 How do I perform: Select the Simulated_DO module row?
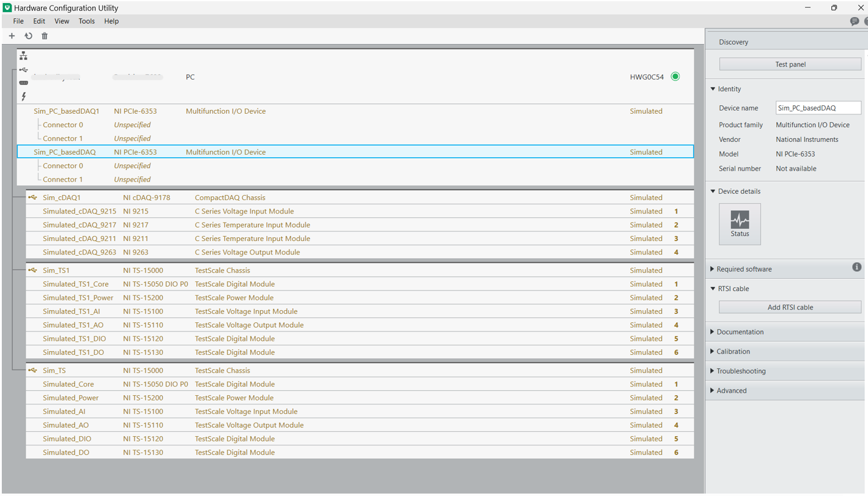[360, 453]
